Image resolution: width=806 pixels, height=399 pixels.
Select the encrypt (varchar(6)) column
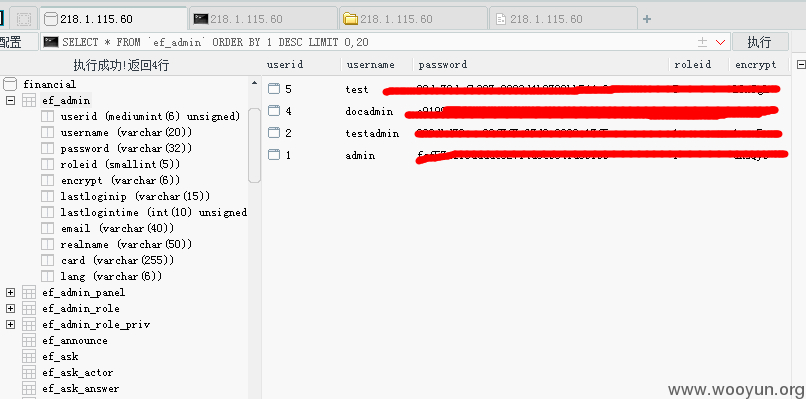(x=120, y=180)
